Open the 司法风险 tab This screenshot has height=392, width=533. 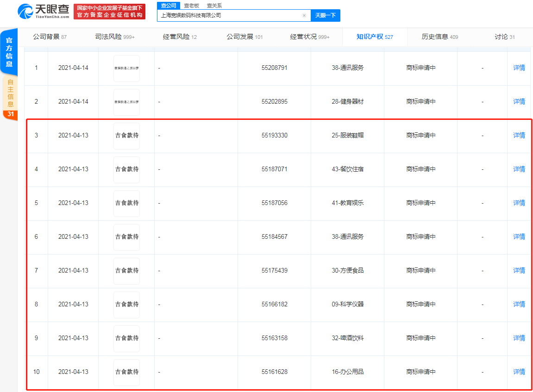tap(115, 37)
